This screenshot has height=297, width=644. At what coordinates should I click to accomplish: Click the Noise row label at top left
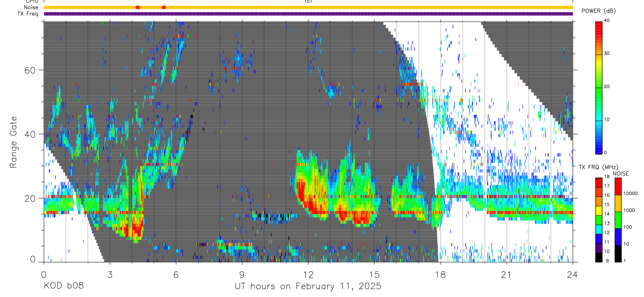pyautogui.click(x=32, y=7)
